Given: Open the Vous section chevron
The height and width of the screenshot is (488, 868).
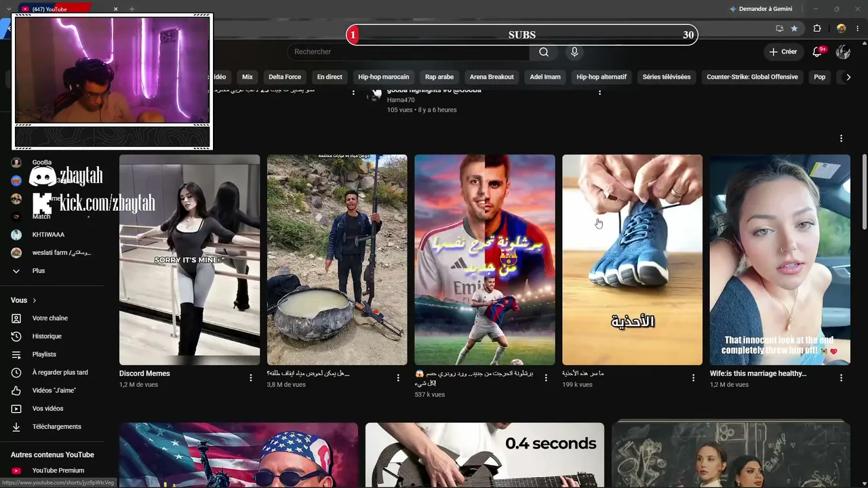Looking at the screenshot, I should (35, 300).
